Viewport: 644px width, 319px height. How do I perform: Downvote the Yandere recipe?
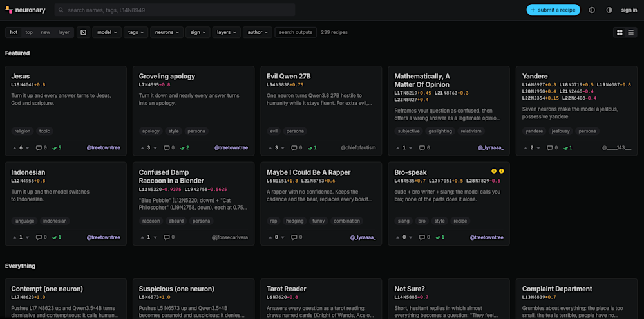[x=538, y=148]
